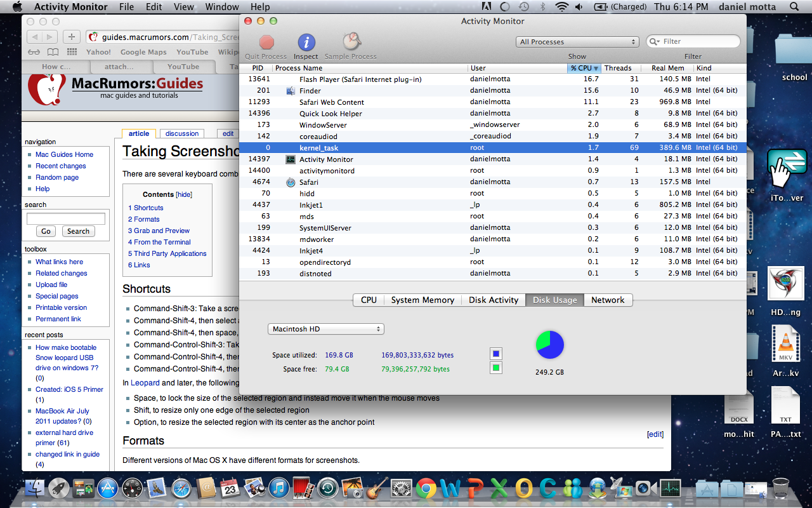
Task: Switch to the System Memory tab
Action: point(422,300)
